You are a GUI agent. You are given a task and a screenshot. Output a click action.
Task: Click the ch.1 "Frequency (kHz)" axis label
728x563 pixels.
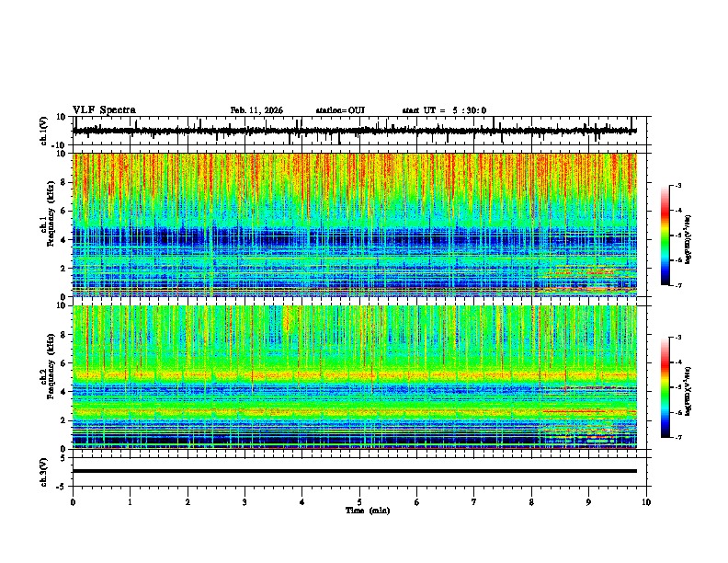51,215
